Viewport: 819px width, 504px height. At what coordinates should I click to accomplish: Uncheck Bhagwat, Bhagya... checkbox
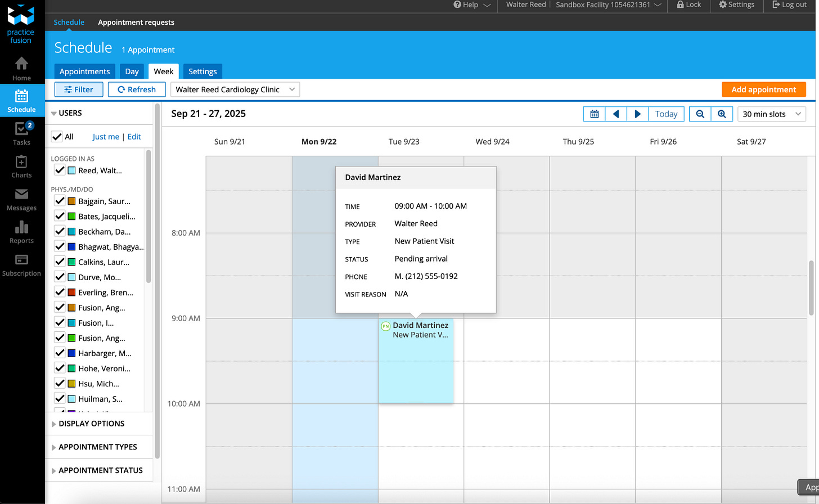click(60, 246)
